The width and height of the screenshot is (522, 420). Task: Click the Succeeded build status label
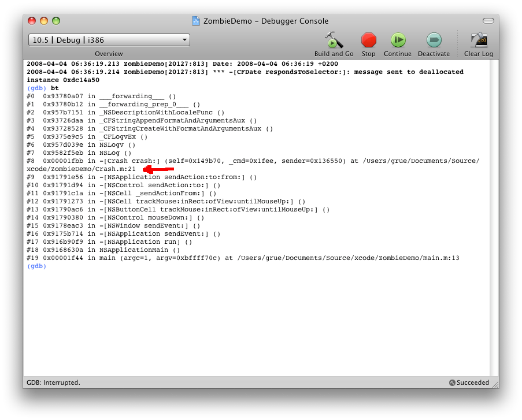(x=473, y=382)
